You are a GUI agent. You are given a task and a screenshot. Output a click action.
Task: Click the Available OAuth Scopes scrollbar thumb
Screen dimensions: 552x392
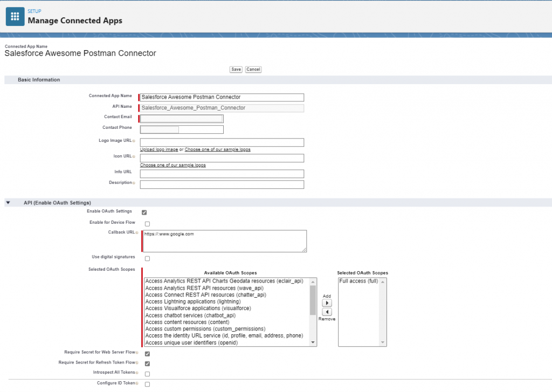pos(313,300)
